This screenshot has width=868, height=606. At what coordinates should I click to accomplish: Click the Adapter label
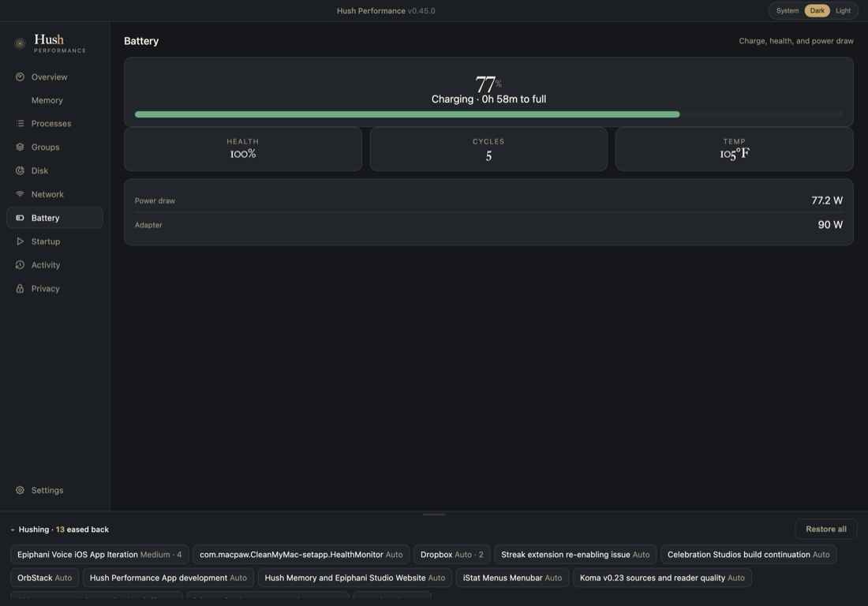[148, 225]
